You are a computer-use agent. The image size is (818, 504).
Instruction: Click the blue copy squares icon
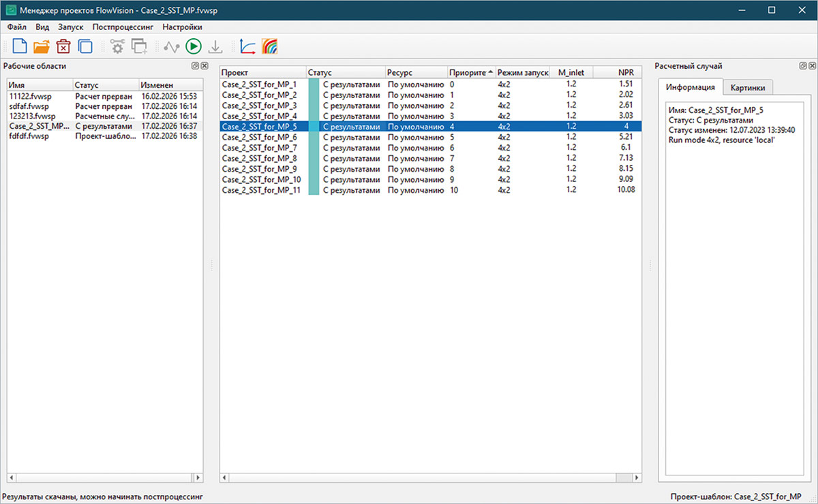point(85,46)
